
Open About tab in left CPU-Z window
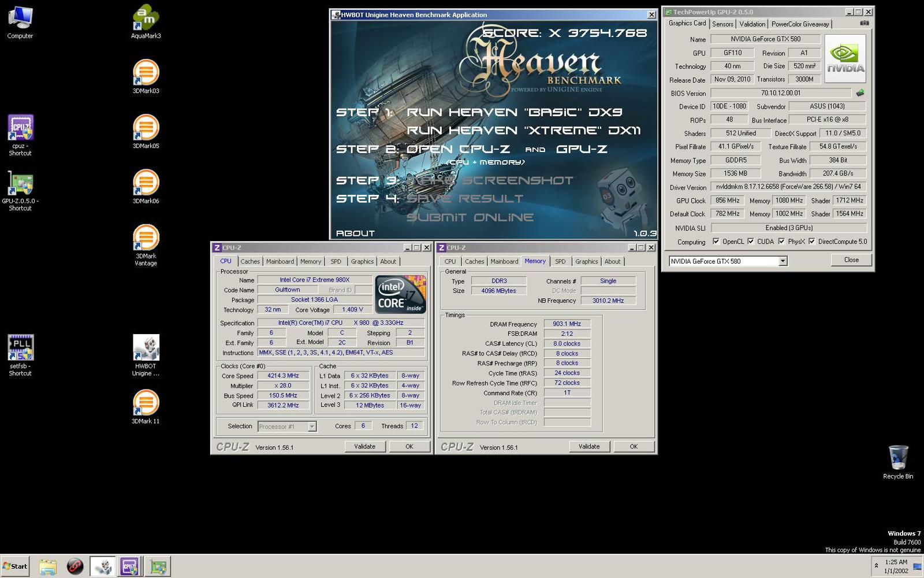point(388,262)
